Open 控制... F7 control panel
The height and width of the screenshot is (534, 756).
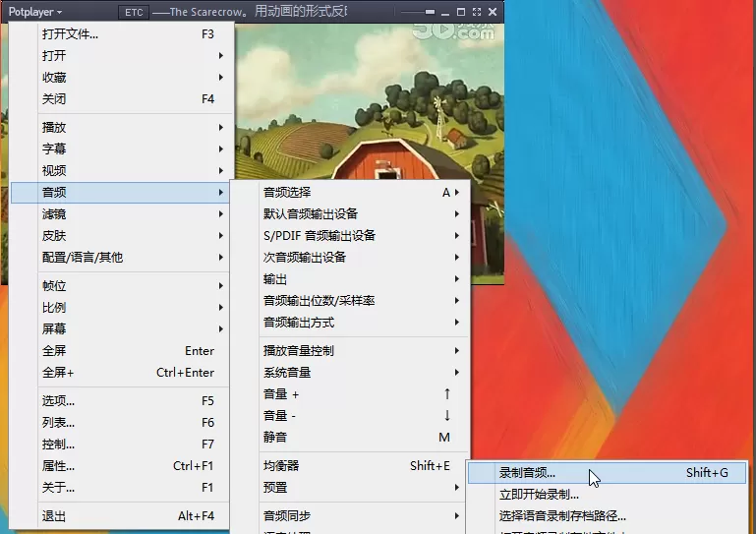(121, 445)
